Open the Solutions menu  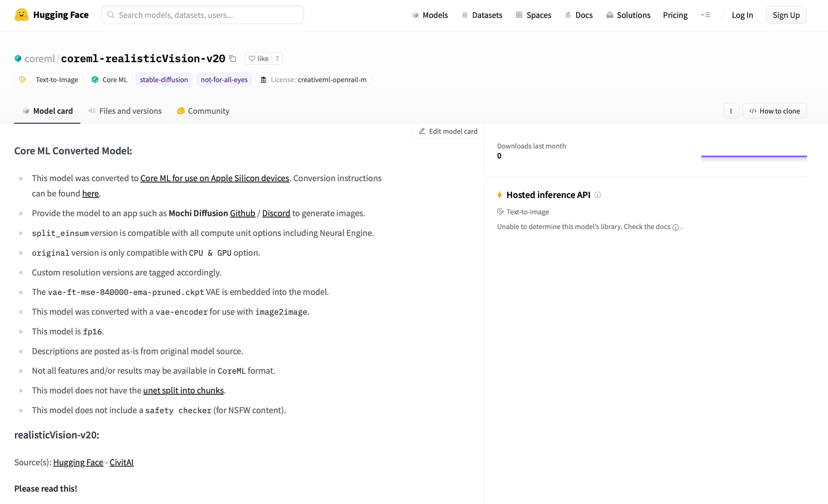(x=628, y=15)
